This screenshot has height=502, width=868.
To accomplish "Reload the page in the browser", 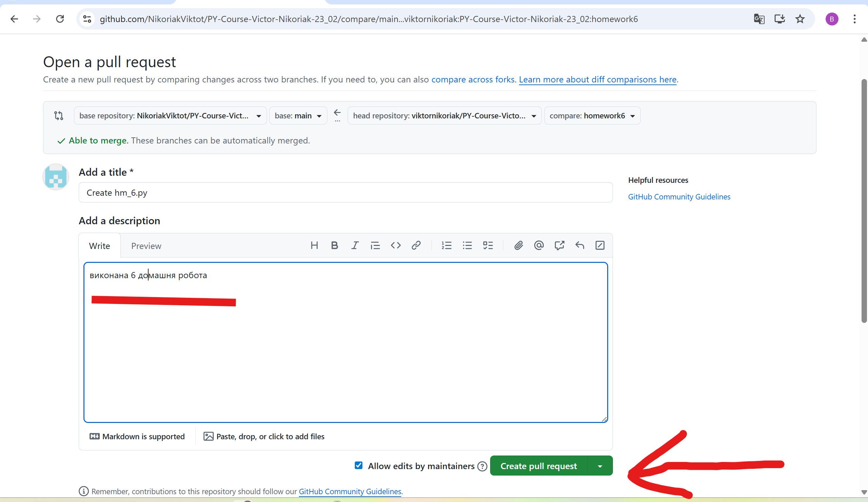I will pyautogui.click(x=60, y=19).
